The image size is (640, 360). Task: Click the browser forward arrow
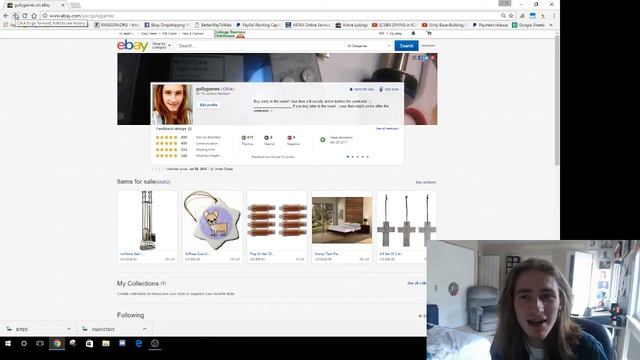click(x=15, y=16)
